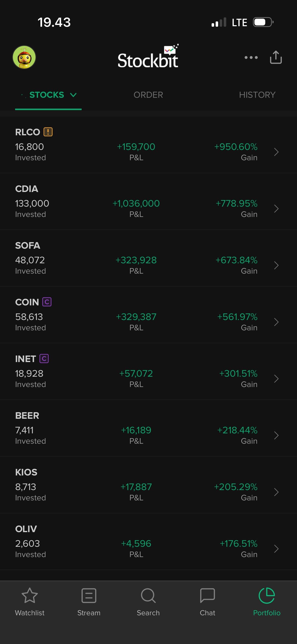Expand the SOFA row chevron
The height and width of the screenshot is (644, 297).
coord(276,265)
